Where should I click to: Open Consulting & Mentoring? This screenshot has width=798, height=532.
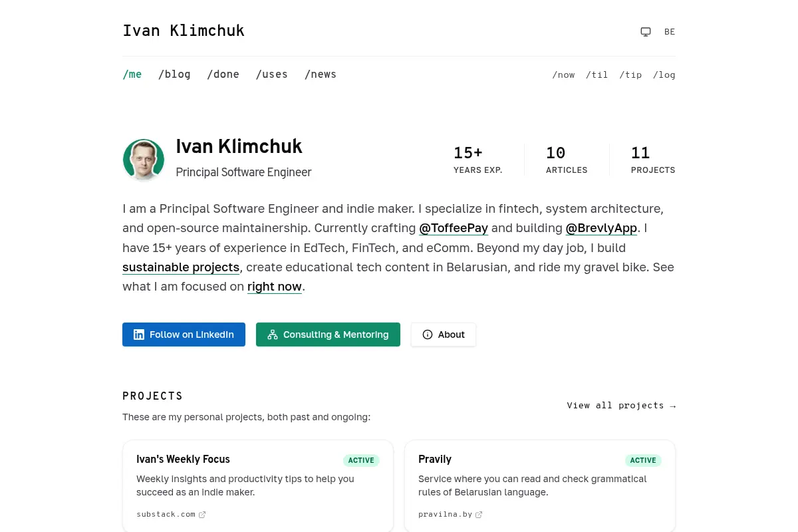[x=328, y=334]
